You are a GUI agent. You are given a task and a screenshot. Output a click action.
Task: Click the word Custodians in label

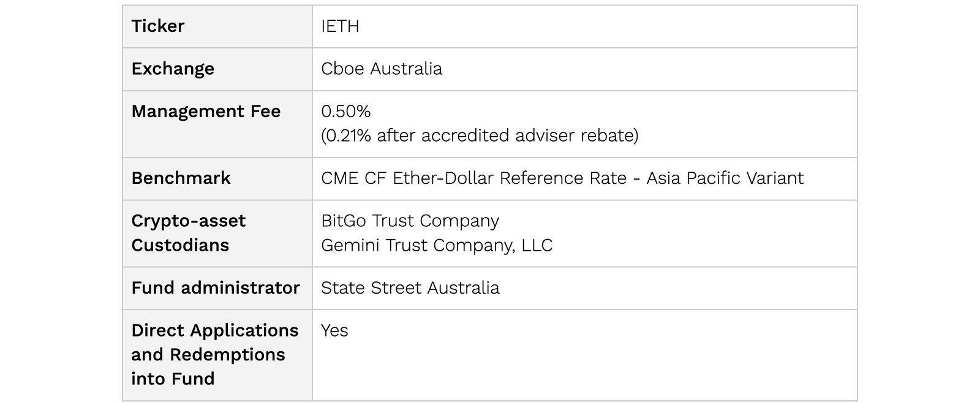click(180, 245)
